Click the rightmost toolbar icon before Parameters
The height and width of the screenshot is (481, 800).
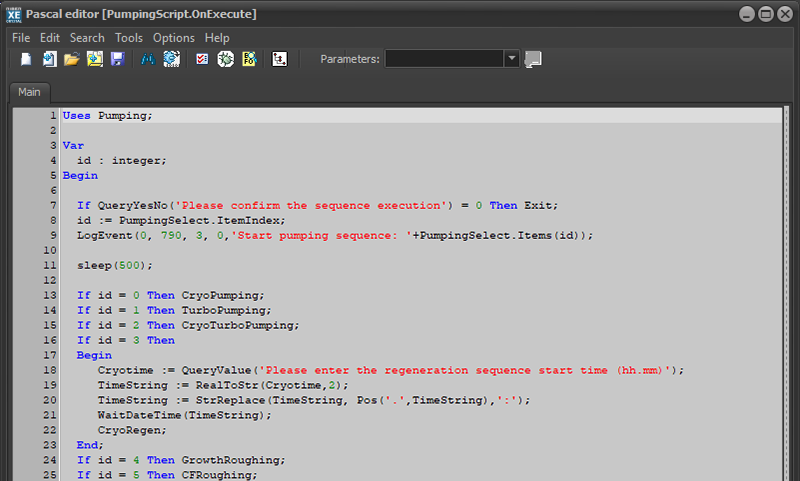point(281,60)
